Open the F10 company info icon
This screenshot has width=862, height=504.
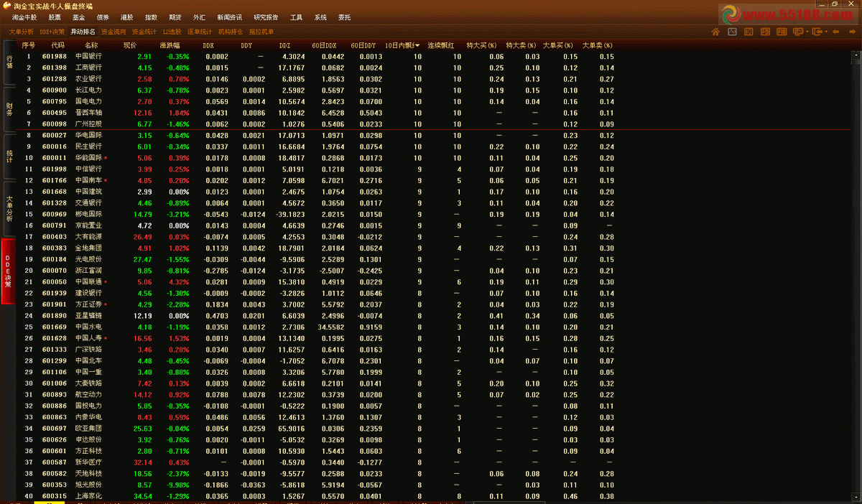tap(782, 32)
